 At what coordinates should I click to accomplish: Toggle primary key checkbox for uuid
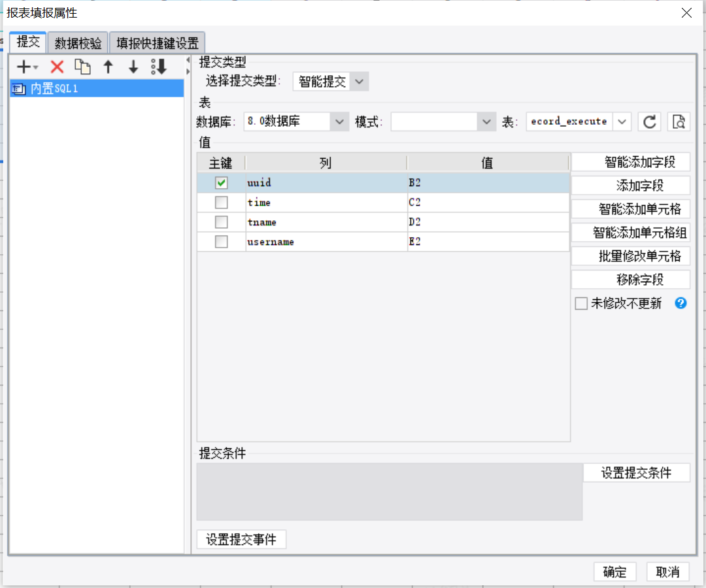[x=221, y=183]
